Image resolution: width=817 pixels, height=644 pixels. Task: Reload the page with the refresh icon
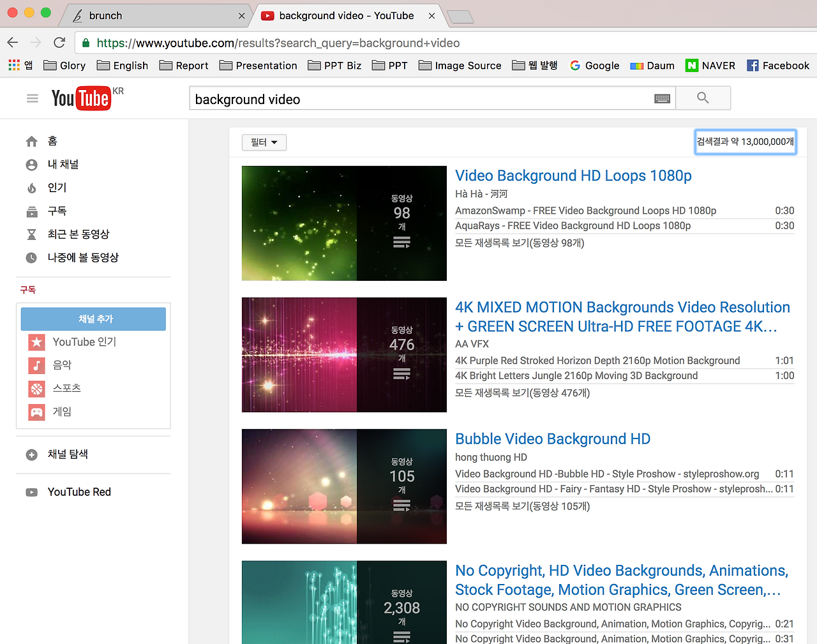59,43
